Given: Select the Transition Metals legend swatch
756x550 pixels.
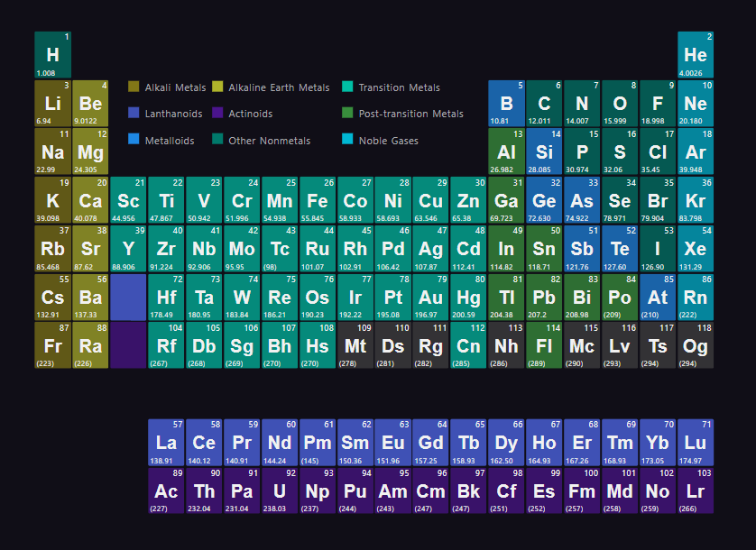Looking at the screenshot, I should pos(347,87).
